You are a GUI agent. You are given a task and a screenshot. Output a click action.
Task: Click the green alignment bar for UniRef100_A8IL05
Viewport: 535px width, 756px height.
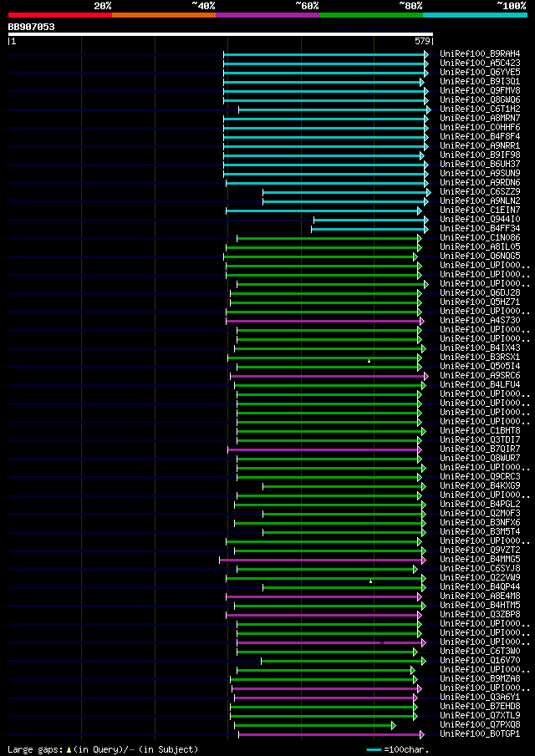[322, 247]
